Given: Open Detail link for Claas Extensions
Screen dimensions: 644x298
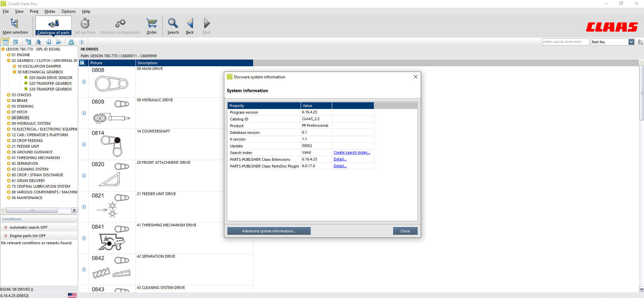Looking at the screenshot, I should pos(340,159).
